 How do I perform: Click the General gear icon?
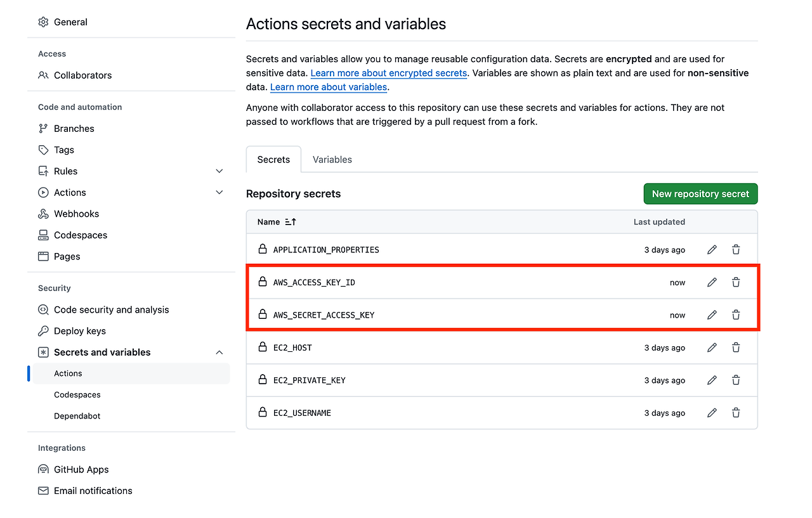pos(43,22)
